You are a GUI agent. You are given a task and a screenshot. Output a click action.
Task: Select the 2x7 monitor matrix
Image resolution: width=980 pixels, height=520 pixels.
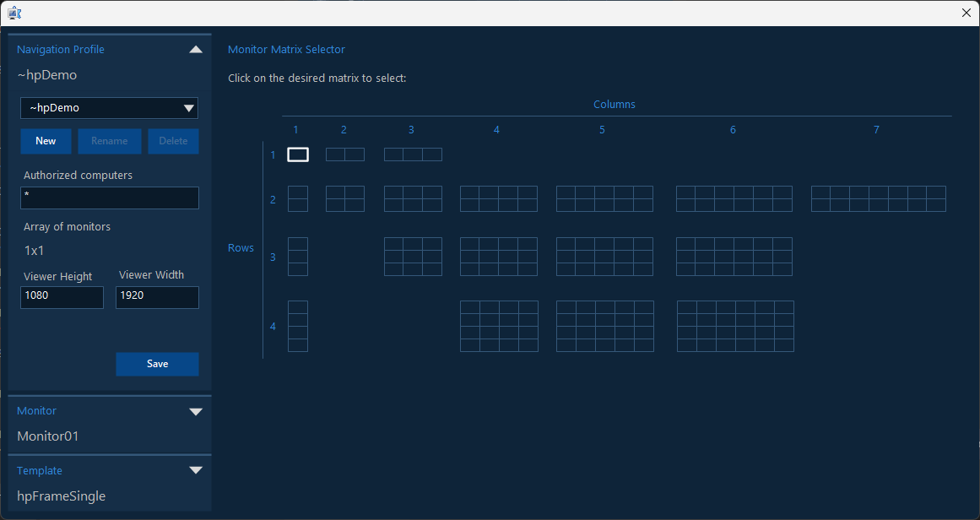[x=878, y=198]
